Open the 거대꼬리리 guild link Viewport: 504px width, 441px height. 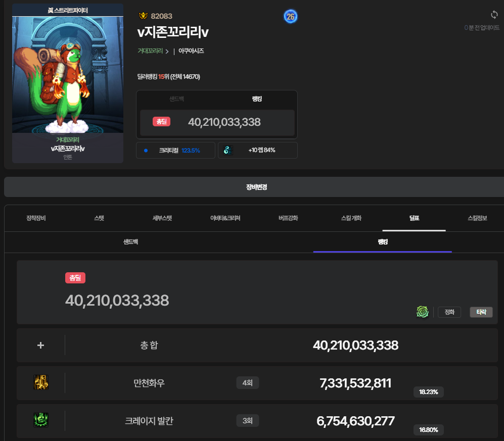[150, 51]
